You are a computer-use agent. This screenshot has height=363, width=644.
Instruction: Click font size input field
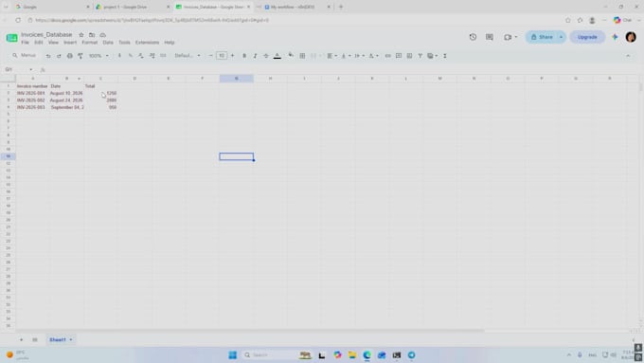(x=222, y=56)
